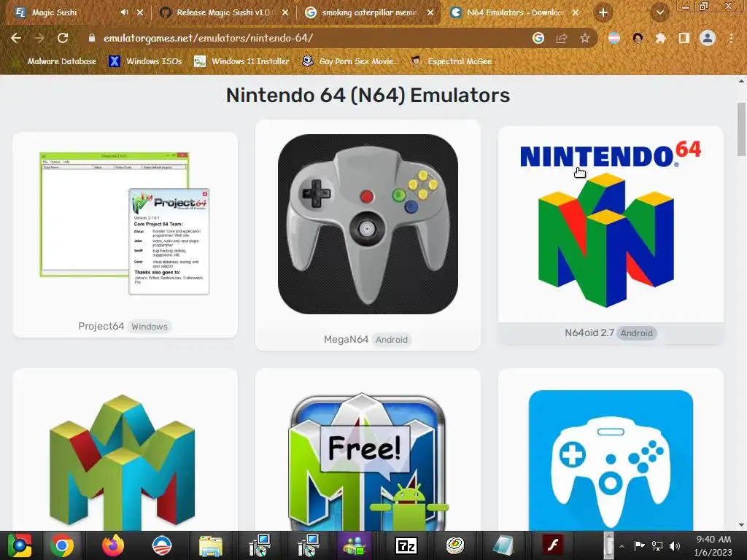Launch Firefox from the taskbar

[x=113, y=545]
